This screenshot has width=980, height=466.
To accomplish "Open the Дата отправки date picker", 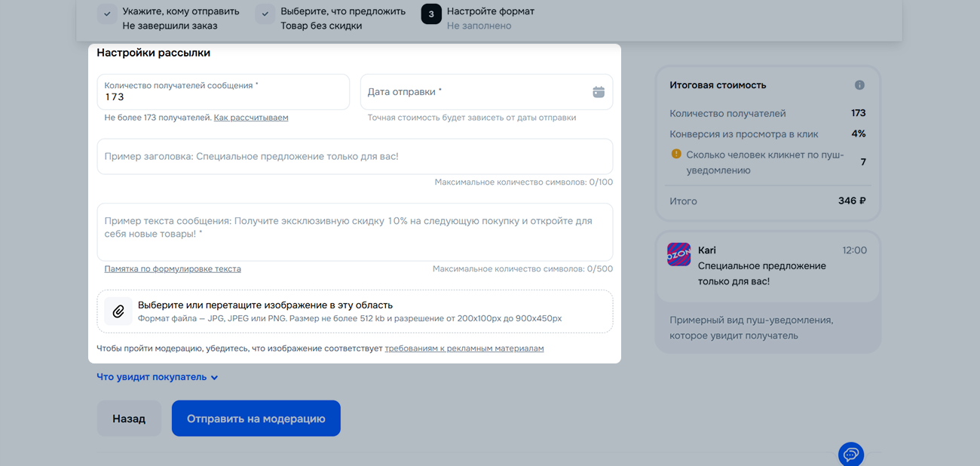I will 475,92.
